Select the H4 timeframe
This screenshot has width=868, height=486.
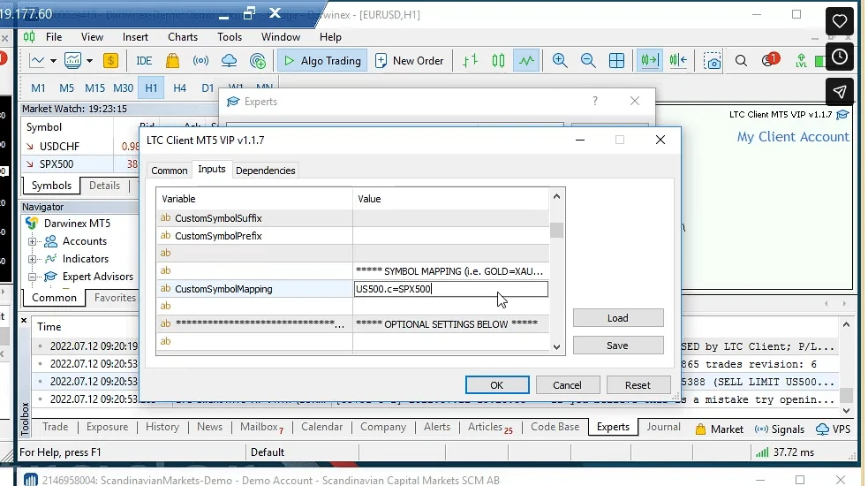pyautogui.click(x=179, y=88)
